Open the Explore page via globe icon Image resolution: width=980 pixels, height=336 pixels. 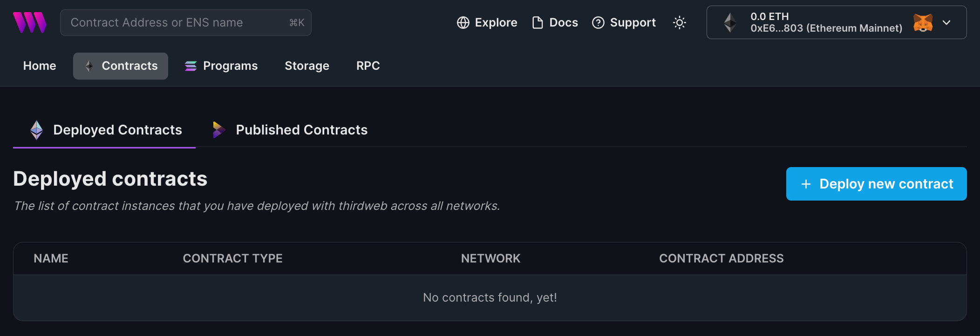(464, 22)
